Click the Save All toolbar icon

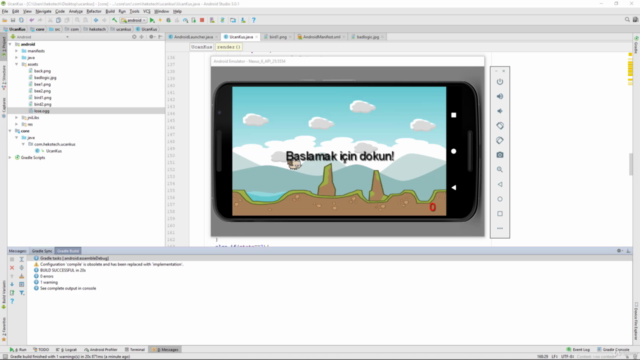point(13,20)
